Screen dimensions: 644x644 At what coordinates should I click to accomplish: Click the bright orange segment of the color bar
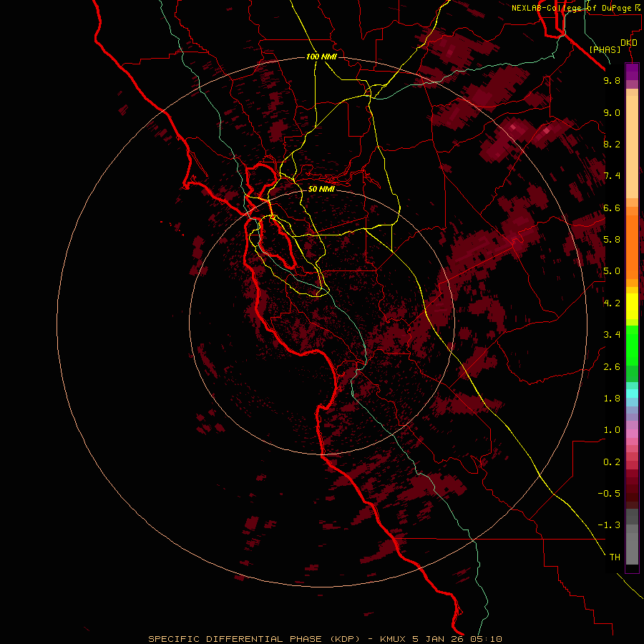click(x=632, y=248)
